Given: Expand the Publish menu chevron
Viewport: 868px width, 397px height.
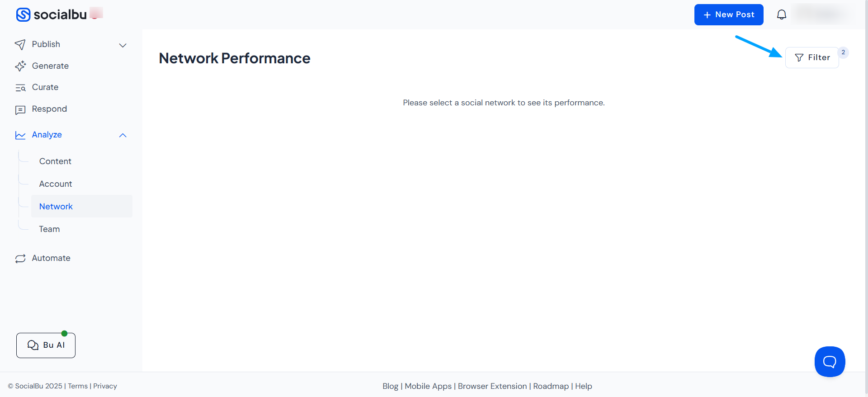Looking at the screenshot, I should pyautogui.click(x=123, y=45).
